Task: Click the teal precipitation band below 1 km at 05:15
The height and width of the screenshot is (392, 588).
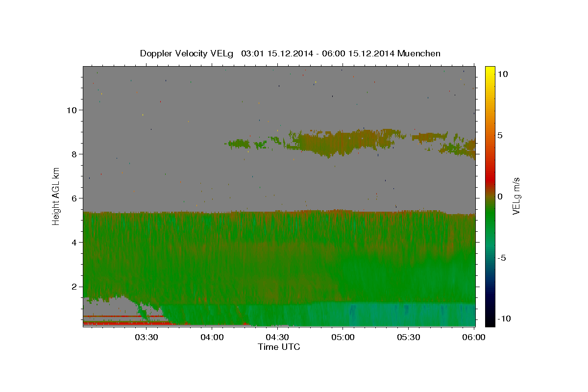Action: (x=376, y=315)
